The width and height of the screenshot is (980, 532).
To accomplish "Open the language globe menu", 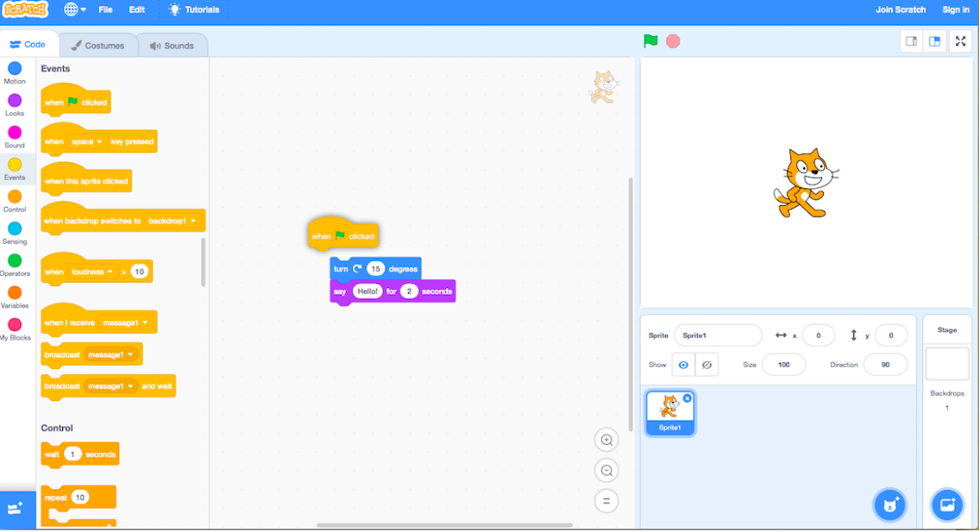I will 75,9.
